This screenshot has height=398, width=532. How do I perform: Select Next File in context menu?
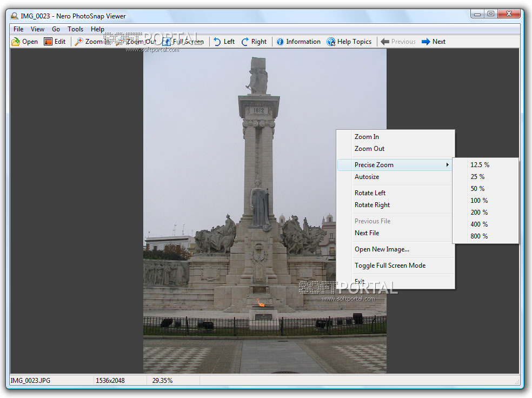[x=367, y=233]
